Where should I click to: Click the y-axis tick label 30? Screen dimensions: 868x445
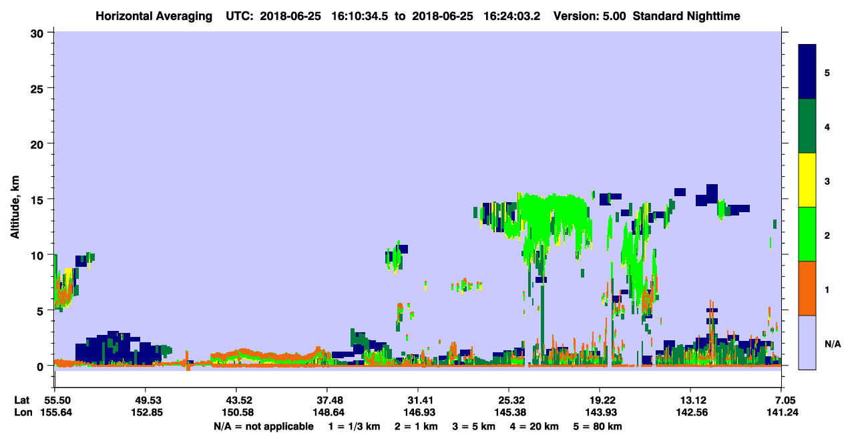[x=39, y=33]
